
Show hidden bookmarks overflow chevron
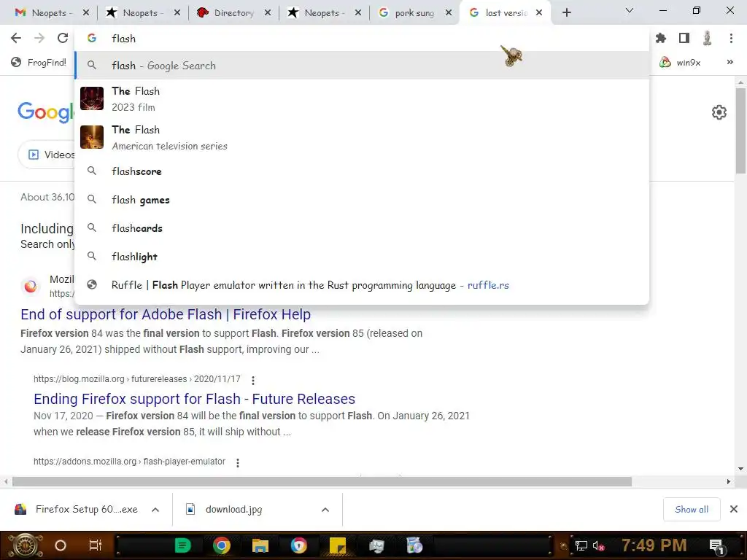point(729,63)
